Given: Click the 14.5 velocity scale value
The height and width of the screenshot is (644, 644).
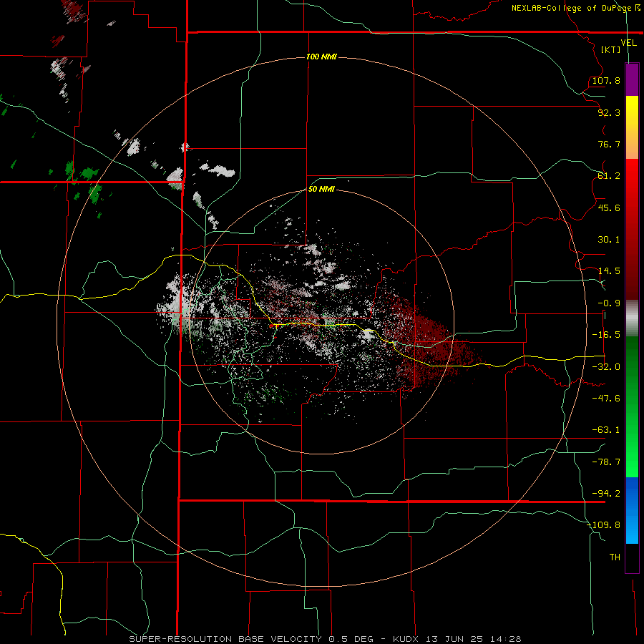Looking at the screenshot, I should [609, 271].
